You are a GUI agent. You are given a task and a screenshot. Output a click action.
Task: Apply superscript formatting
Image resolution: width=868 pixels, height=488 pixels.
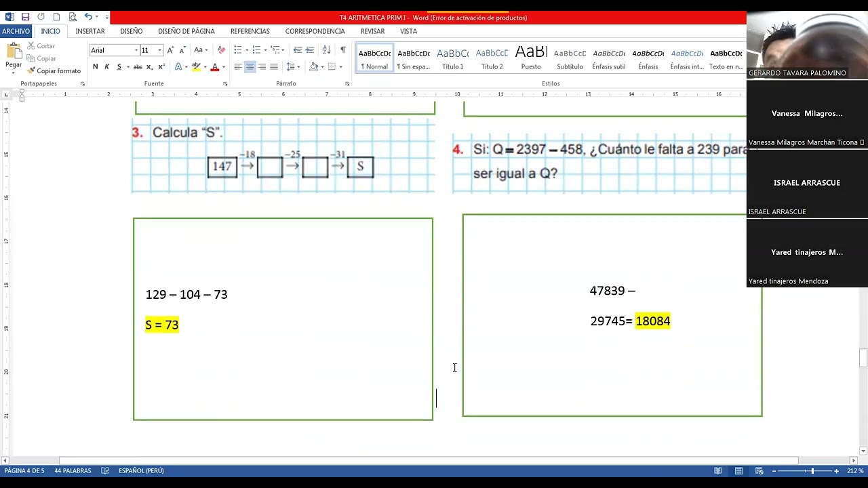(161, 66)
